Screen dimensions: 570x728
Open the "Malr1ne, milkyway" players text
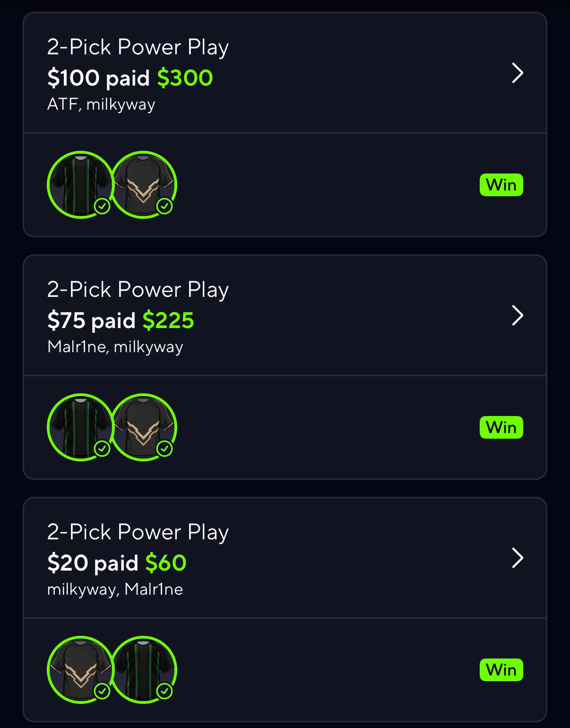tap(115, 347)
